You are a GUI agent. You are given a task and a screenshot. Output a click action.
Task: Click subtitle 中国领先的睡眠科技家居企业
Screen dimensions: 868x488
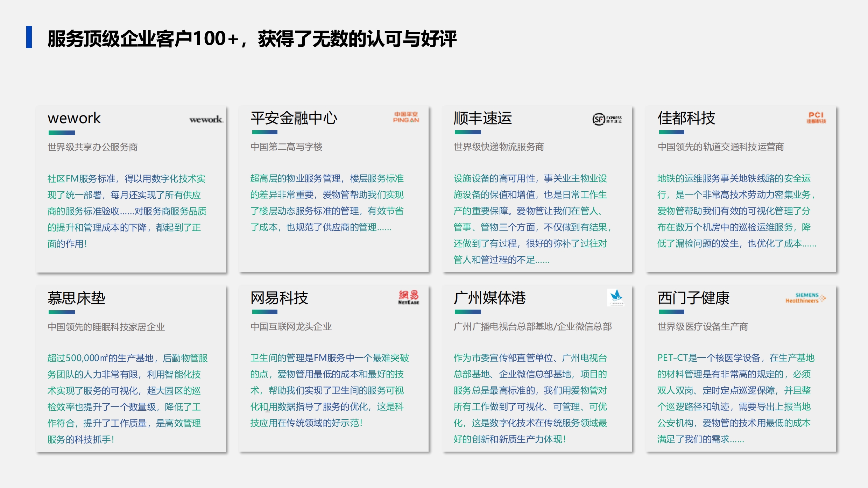[106, 327]
